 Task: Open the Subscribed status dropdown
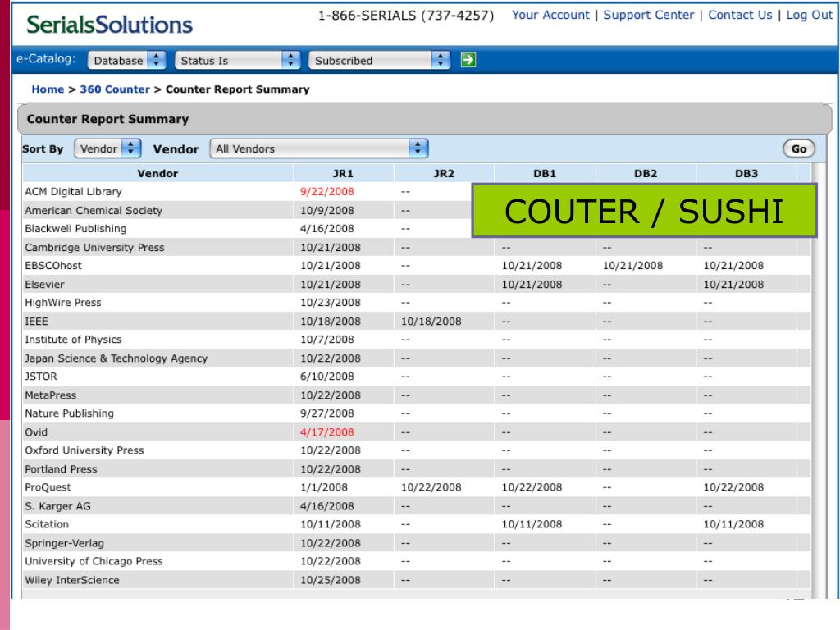pos(379,60)
